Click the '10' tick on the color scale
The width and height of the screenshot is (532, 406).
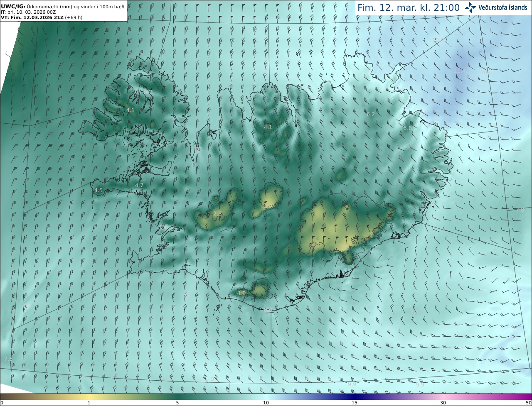click(x=266, y=403)
